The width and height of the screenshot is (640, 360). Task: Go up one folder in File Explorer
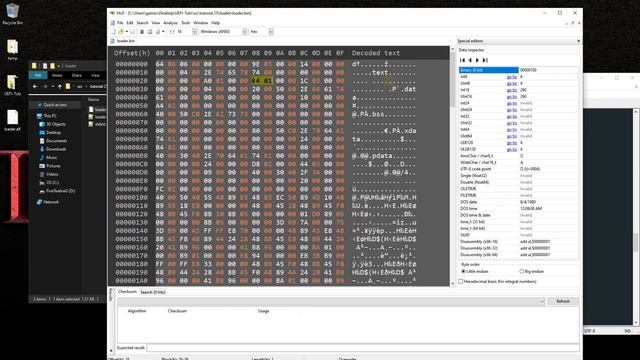60,87
